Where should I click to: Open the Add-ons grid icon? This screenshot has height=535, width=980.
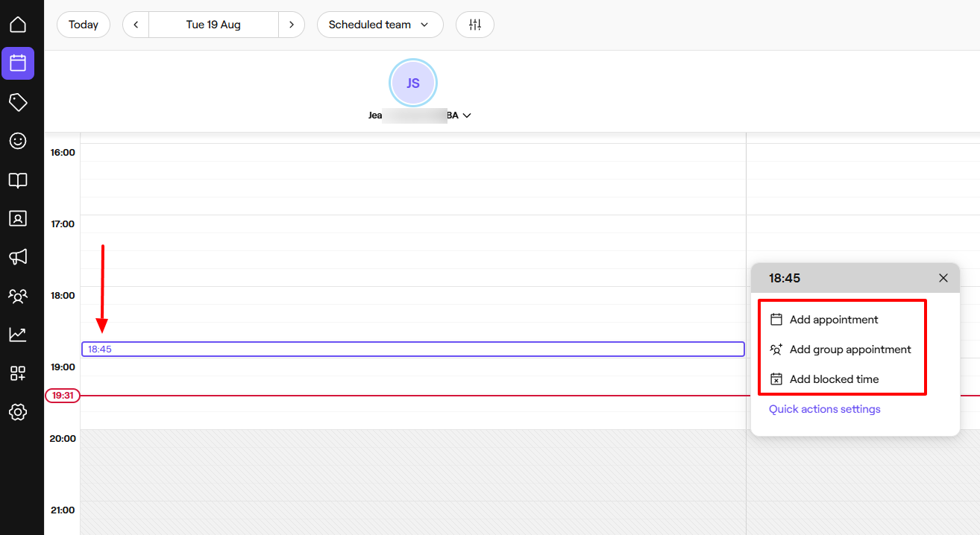click(x=18, y=373)
